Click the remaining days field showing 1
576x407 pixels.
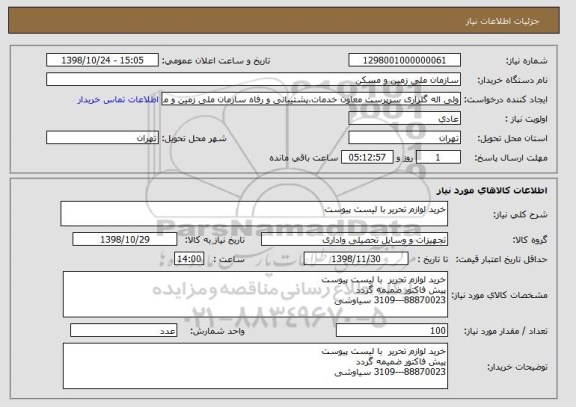(x=438, y=158)
